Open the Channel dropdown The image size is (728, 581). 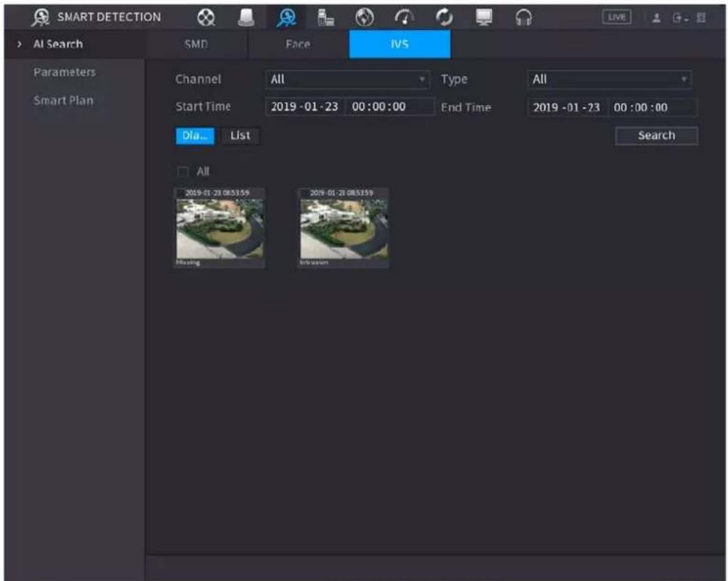click(348, 79)
